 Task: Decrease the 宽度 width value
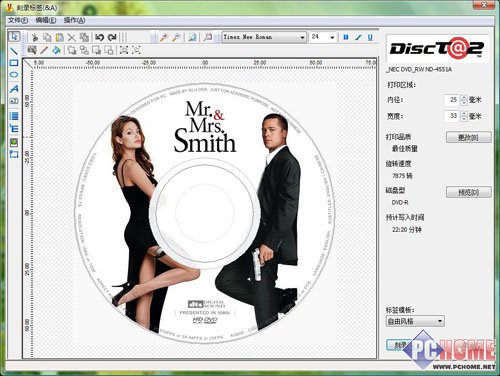464,119
